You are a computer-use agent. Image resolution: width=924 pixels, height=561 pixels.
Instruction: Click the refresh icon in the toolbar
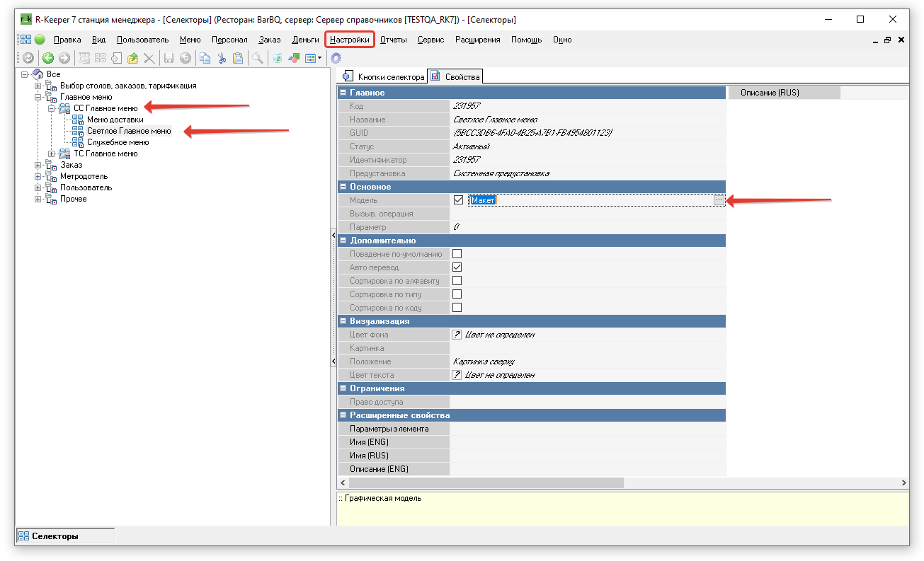(x=28, y=59)
